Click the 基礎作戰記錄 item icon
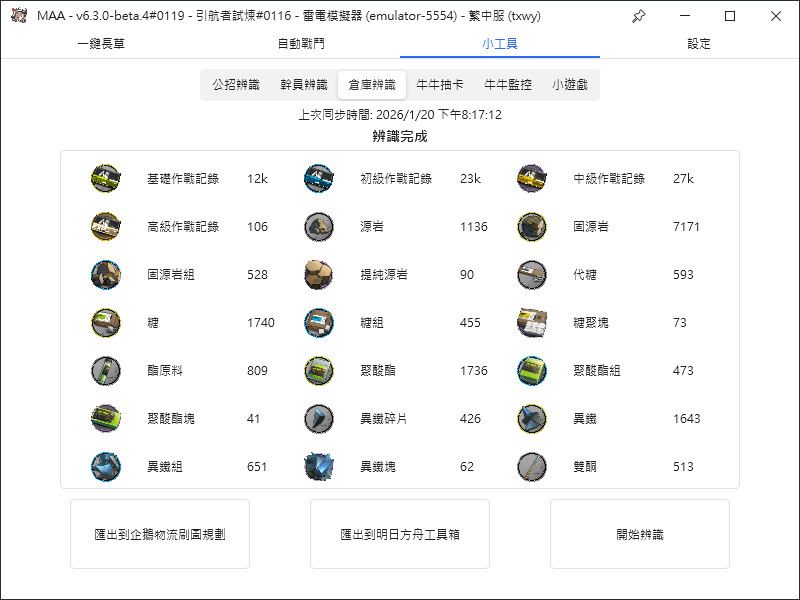The width and height of the screenshot is (800, 600). [x=105, y=179]
